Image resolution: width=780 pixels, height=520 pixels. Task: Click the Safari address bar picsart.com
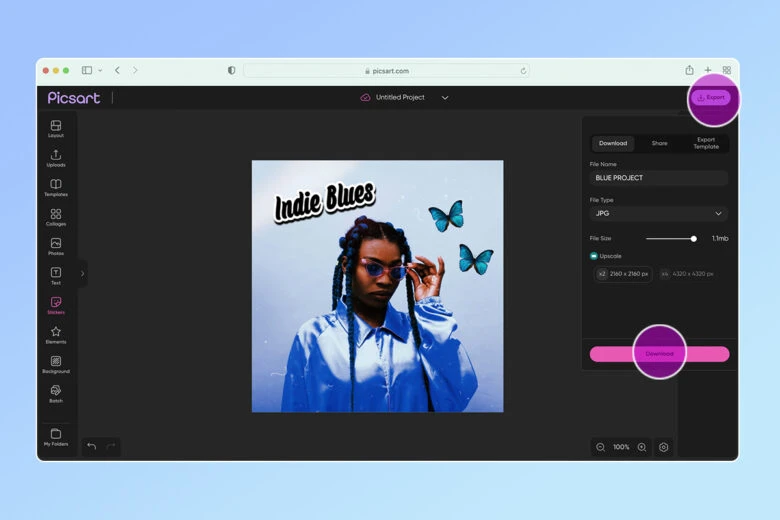[386, 71]
